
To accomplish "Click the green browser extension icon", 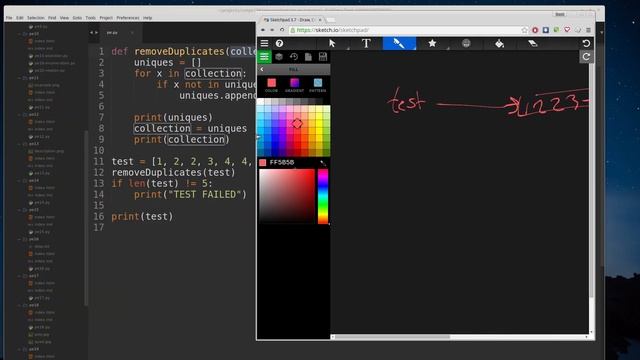I will [556, 30].
